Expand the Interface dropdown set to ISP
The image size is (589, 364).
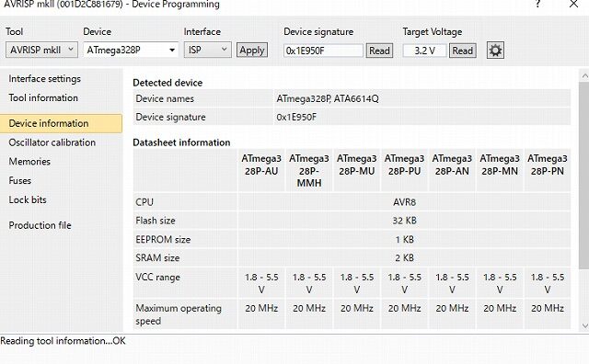click(207, 50)
